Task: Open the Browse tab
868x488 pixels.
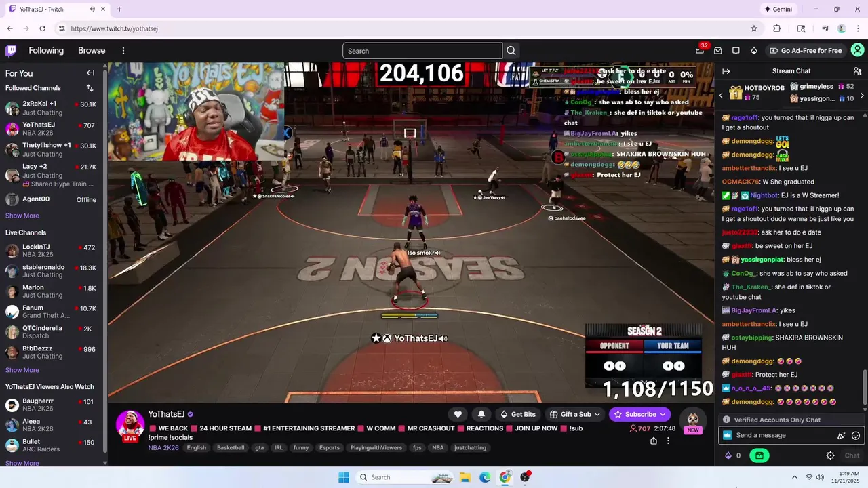Action: [92, 51]
